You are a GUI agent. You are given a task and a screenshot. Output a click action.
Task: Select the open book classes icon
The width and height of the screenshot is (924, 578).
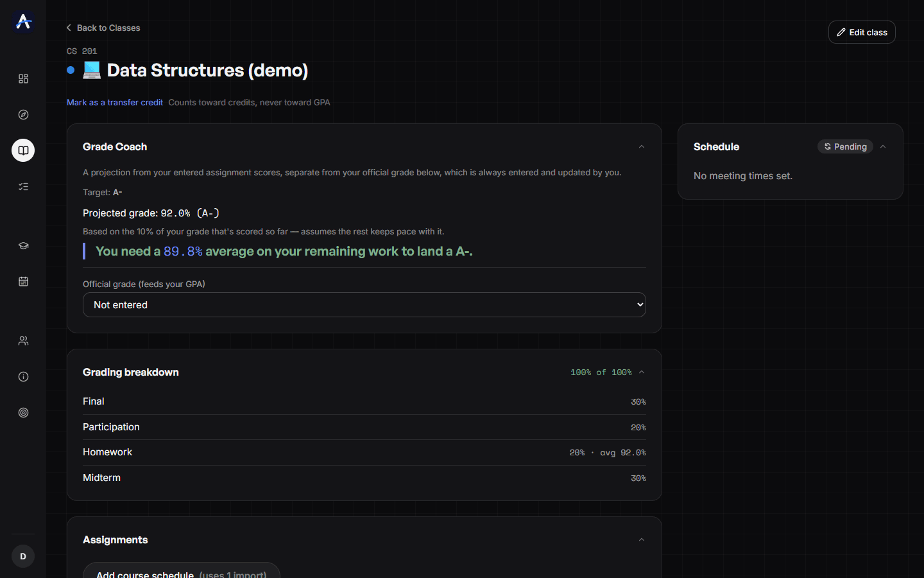tap(23, 150)
